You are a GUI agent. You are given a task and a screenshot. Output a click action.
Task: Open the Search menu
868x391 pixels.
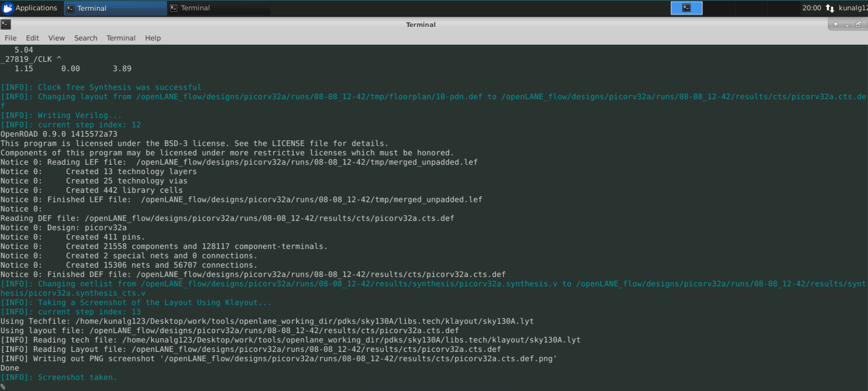pyautogui.click(x=86, y=38)
